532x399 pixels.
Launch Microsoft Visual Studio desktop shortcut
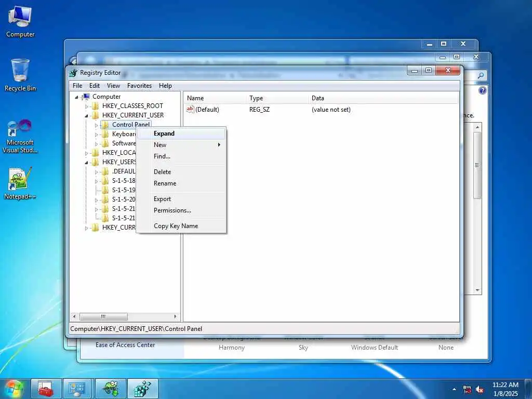coord(20,136)
